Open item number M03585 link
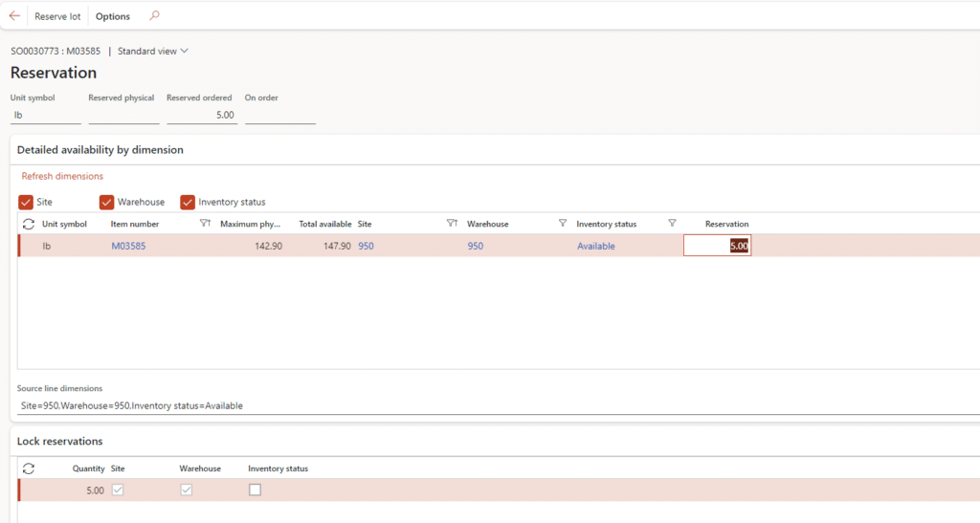Image resolution: width=980 pixels, height=523 pixels. click(x=128, y=246)
